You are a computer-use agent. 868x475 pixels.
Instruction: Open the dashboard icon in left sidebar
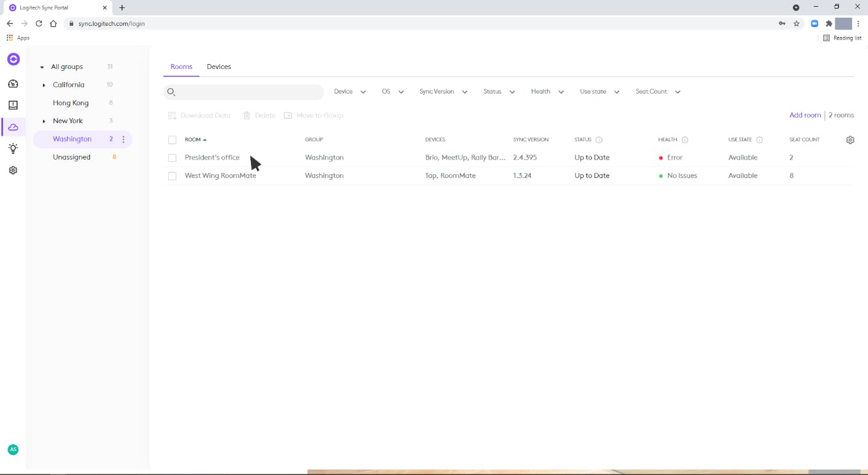point(13,84)
